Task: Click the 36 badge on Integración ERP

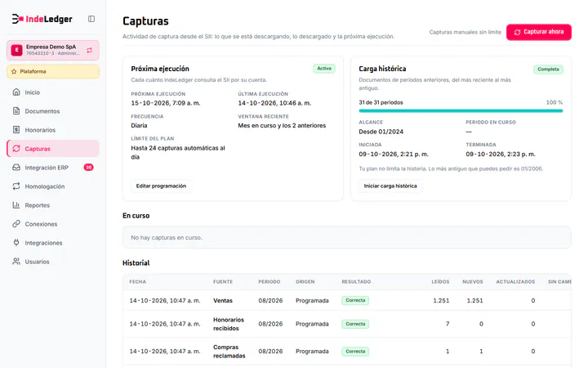Action: (x=88, y=167)
